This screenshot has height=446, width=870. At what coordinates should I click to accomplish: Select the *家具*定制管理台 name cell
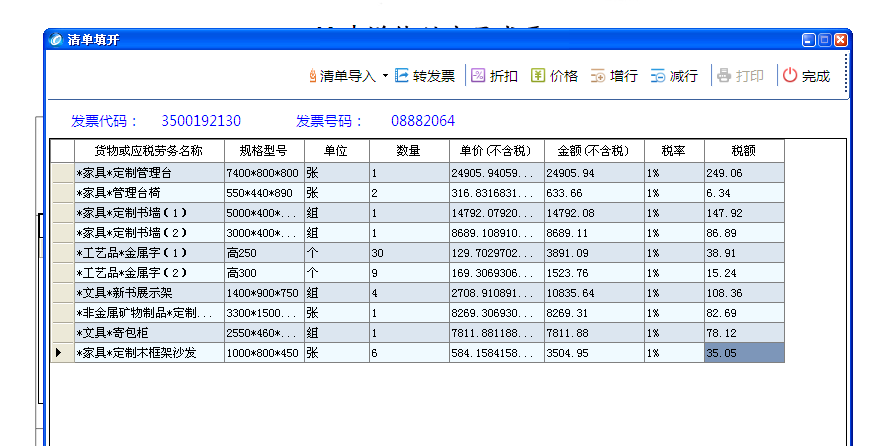click(148, 173)
